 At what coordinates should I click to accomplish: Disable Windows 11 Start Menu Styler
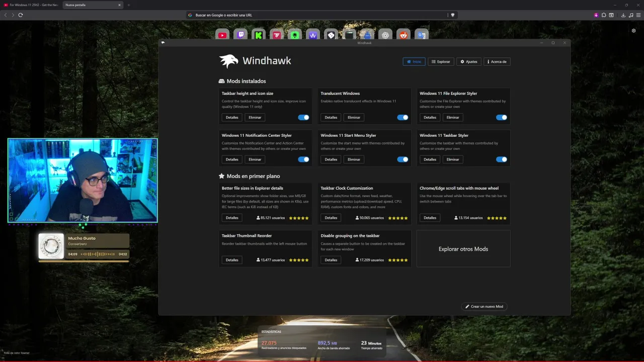(403, 159)
